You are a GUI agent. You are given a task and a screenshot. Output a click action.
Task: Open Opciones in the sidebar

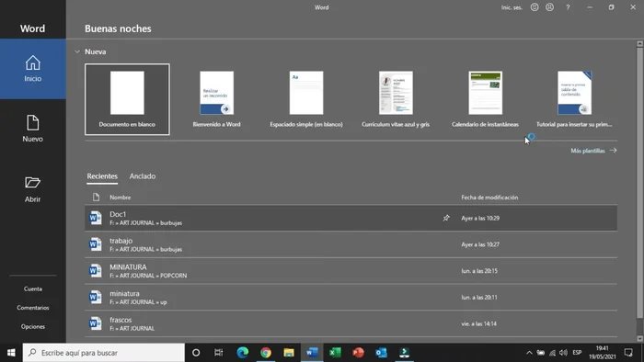[33, 326]
